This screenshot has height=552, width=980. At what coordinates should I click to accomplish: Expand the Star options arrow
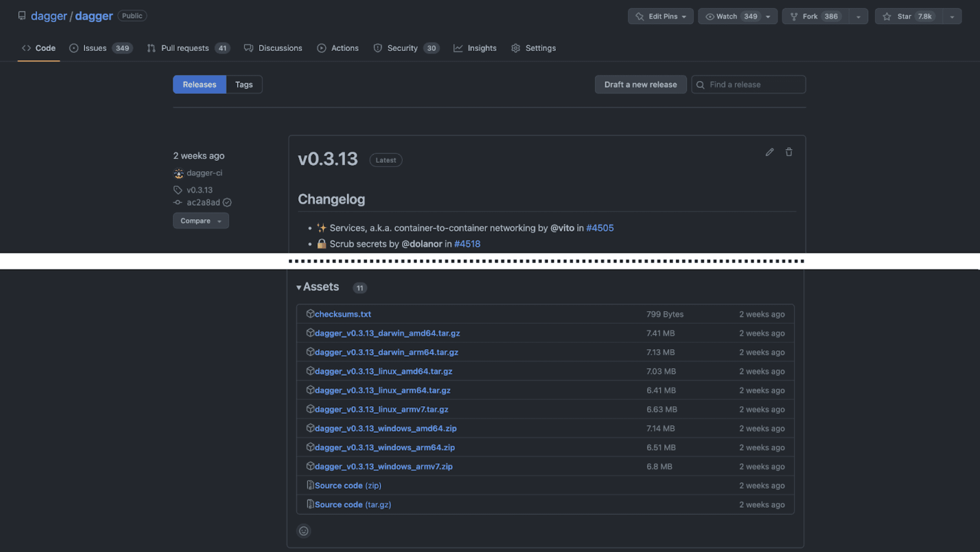tap(951, 16)
